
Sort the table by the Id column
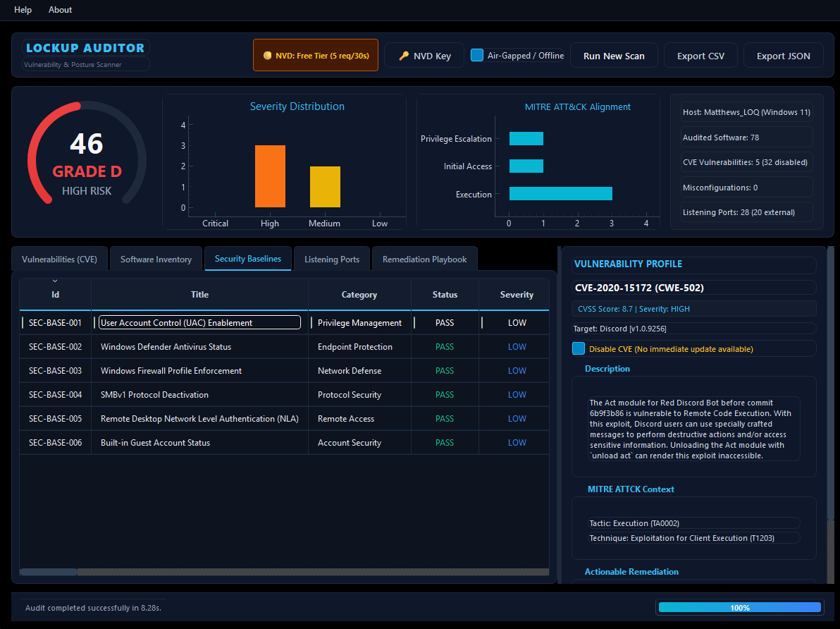[55, 294]
